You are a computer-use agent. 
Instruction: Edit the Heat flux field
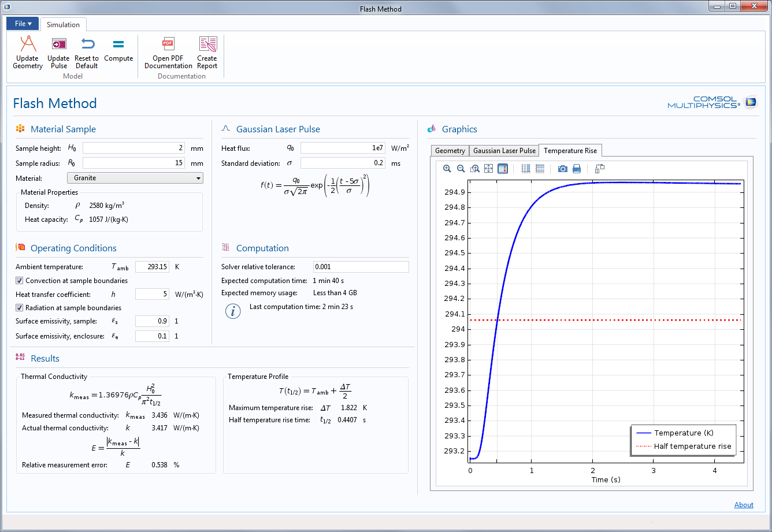(x=343, y=148)
